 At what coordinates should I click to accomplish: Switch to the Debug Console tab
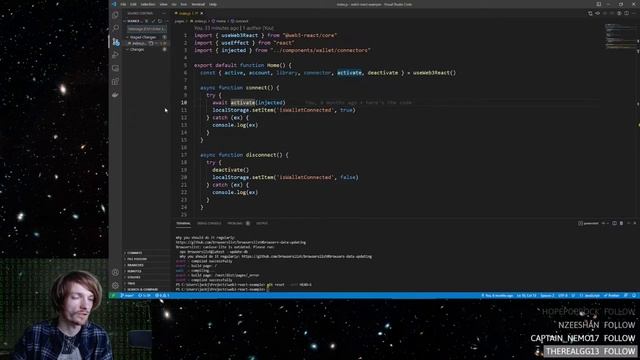click(209, 223)
